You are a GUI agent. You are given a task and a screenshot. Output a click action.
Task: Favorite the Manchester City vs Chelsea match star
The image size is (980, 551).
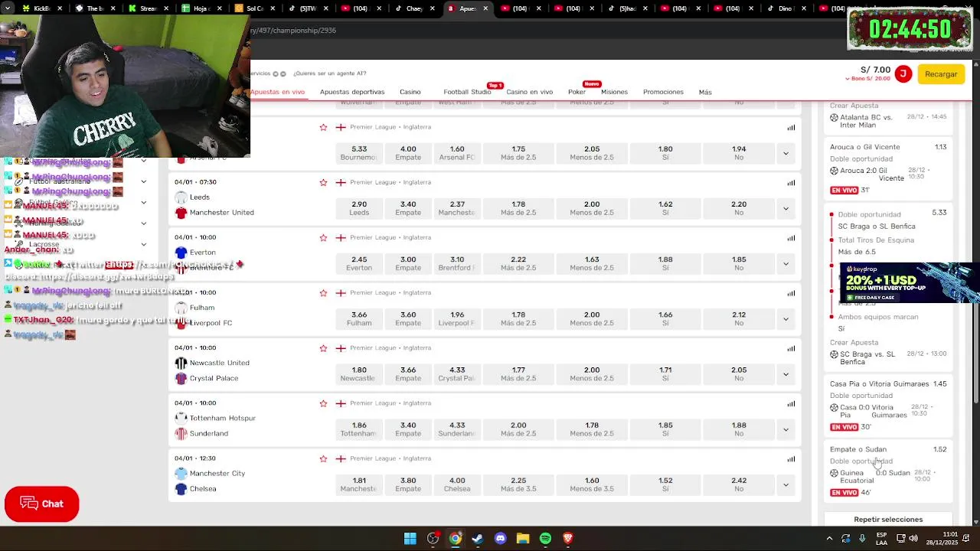pyautogui.click(x=323, y=458)
